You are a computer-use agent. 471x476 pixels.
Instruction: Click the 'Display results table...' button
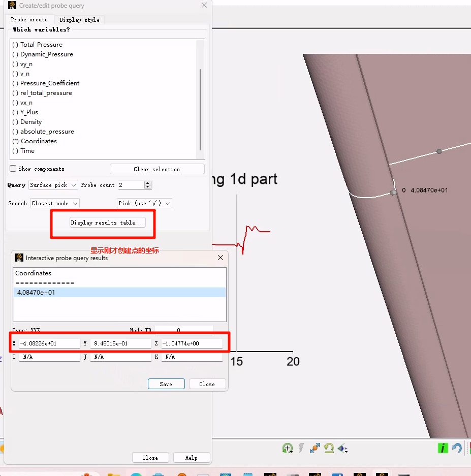click(x=108, y=223)
